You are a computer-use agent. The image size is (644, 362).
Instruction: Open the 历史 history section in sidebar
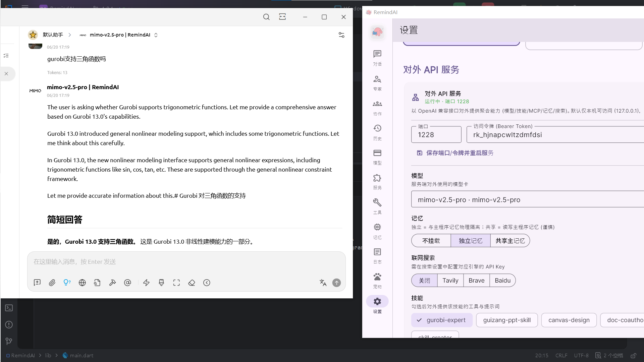coord(377,132)
